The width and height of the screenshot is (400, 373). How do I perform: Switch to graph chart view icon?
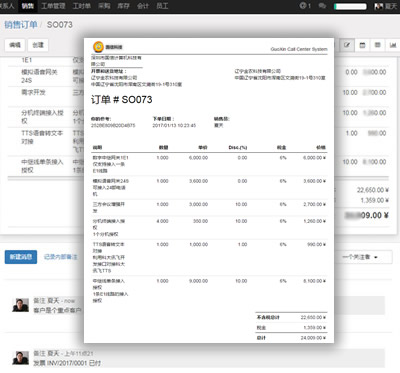tap(393, 45)
